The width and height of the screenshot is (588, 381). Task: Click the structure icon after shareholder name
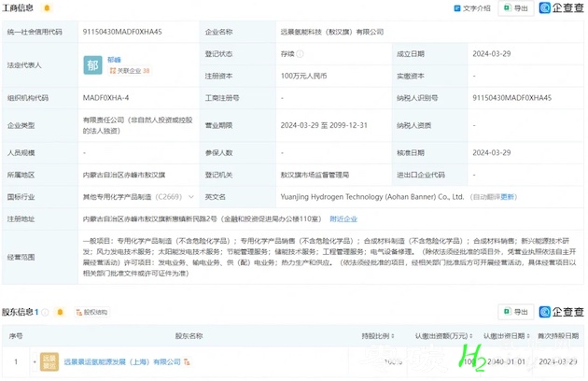187,361
